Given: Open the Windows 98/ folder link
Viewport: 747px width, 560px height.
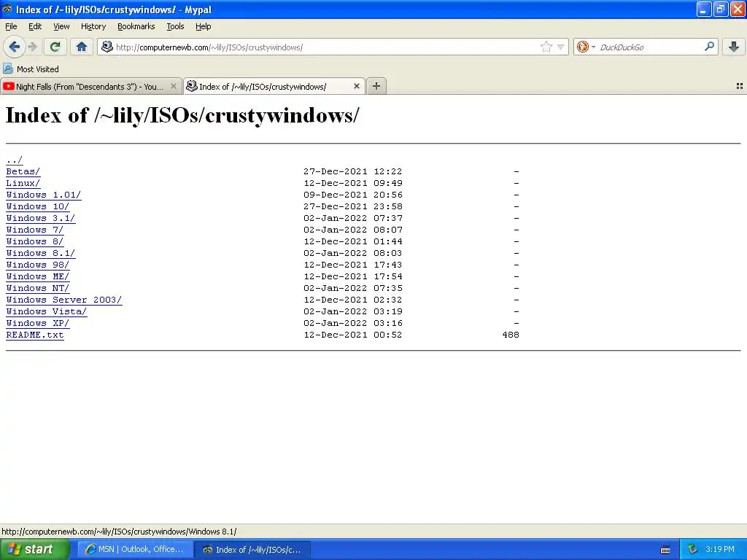Looking at the screenshot, I should tap(38, 265).
